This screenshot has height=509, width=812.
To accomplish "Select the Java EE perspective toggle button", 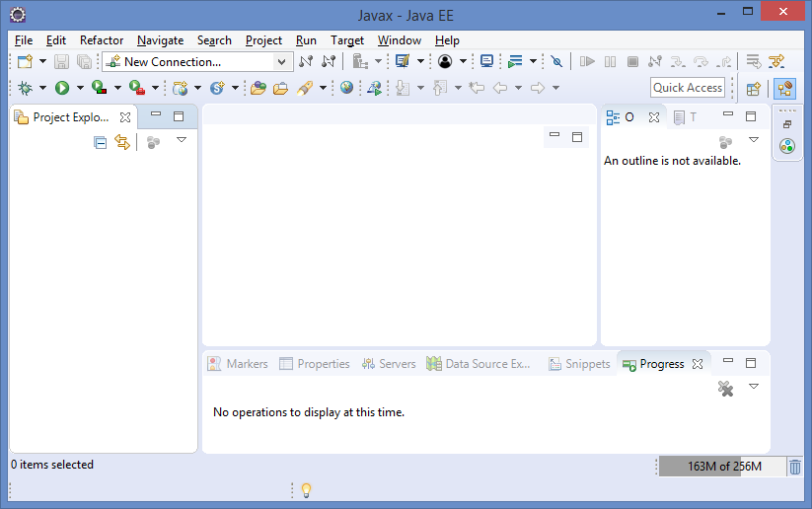I will pyautogui.click(x=785, y=88).
